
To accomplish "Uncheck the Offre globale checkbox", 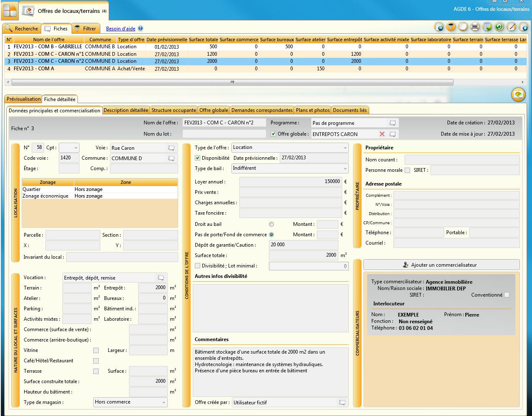I will click(x=273, y=134).
